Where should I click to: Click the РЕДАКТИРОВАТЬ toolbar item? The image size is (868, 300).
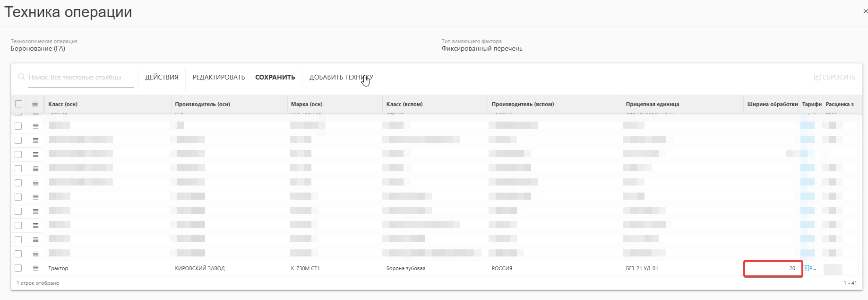pyautogui.click(x=219, y=77)
